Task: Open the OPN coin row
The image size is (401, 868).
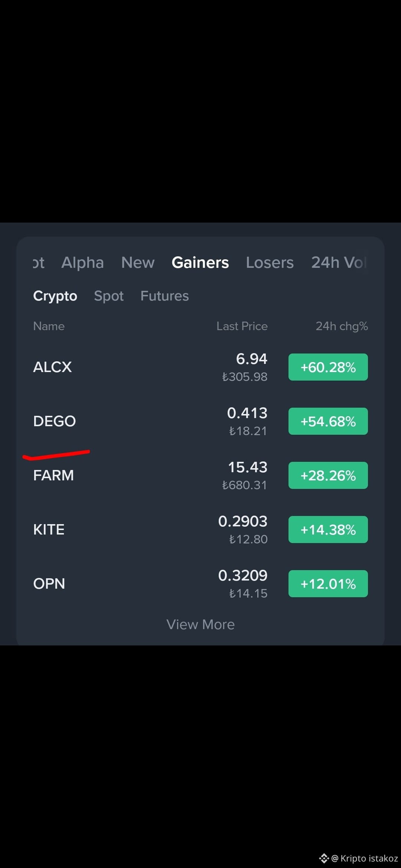Action: [200, 584]
